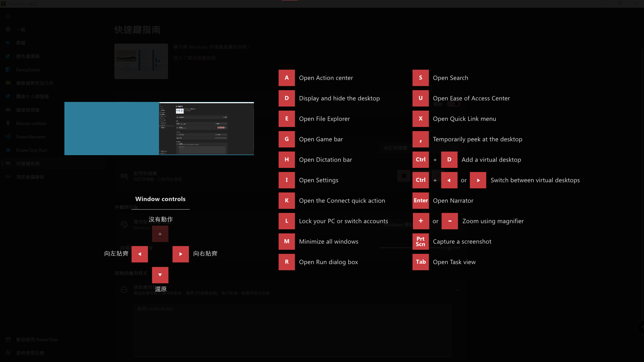Click the I key tile for Open Settings
The width and height of the screenshot is (644, 362).
(x=286, y=180)
